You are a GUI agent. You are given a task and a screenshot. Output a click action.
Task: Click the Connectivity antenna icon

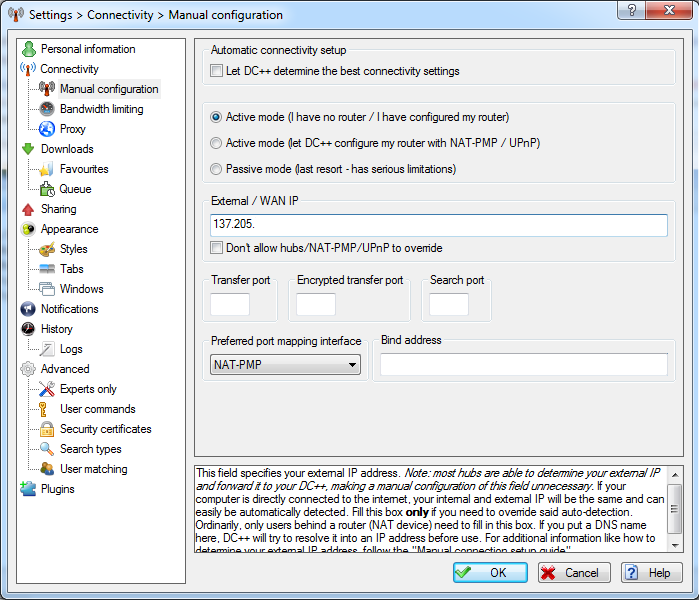point(28,69)
